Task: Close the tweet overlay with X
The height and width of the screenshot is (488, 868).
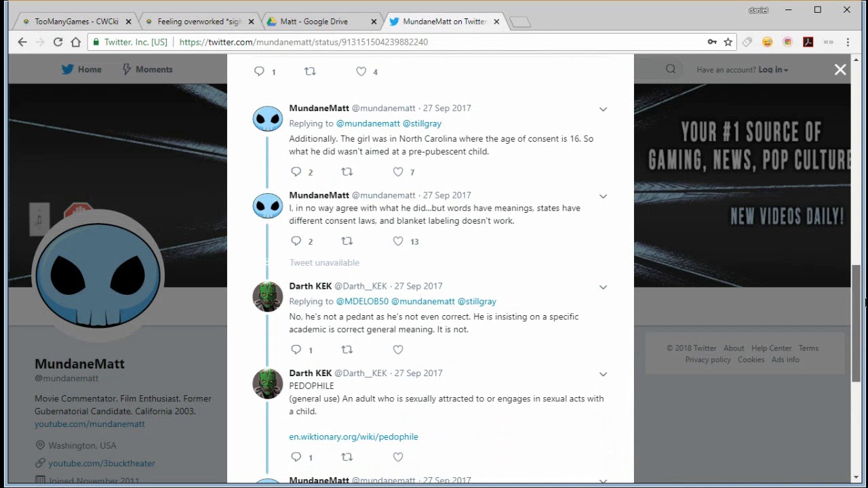Action: coord(840,70)
